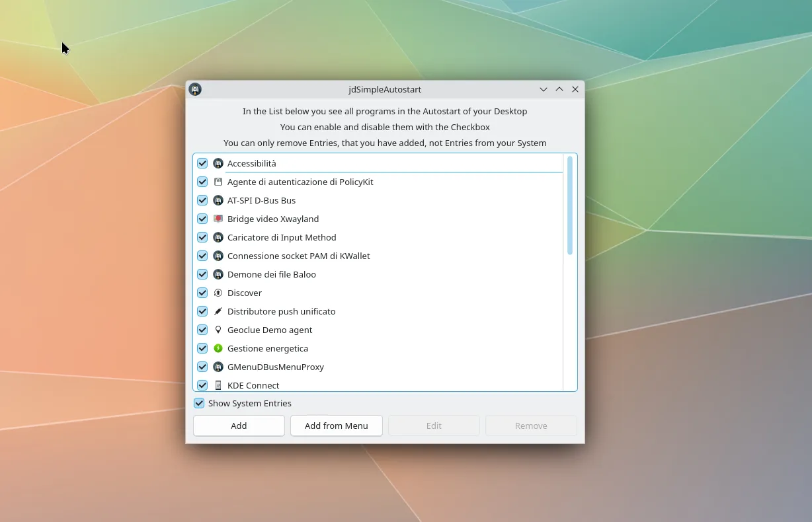Click the Edit button
Image resolution: width=812 pixels, height=522 pixels.
click(433, 426)
